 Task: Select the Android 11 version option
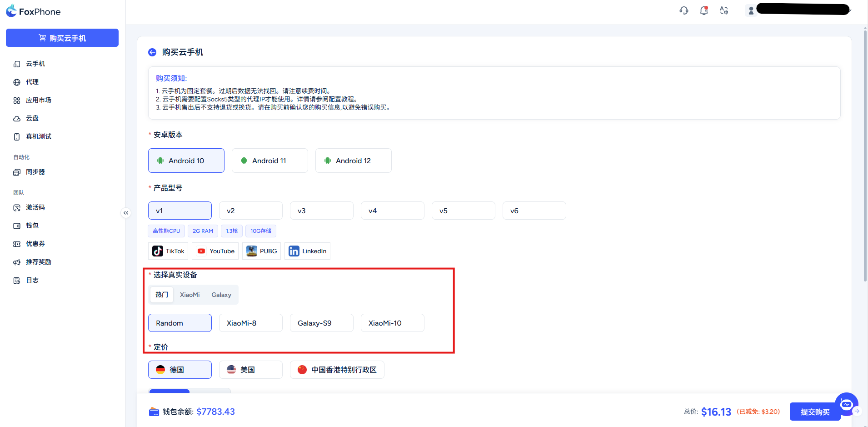pos(269,161)
